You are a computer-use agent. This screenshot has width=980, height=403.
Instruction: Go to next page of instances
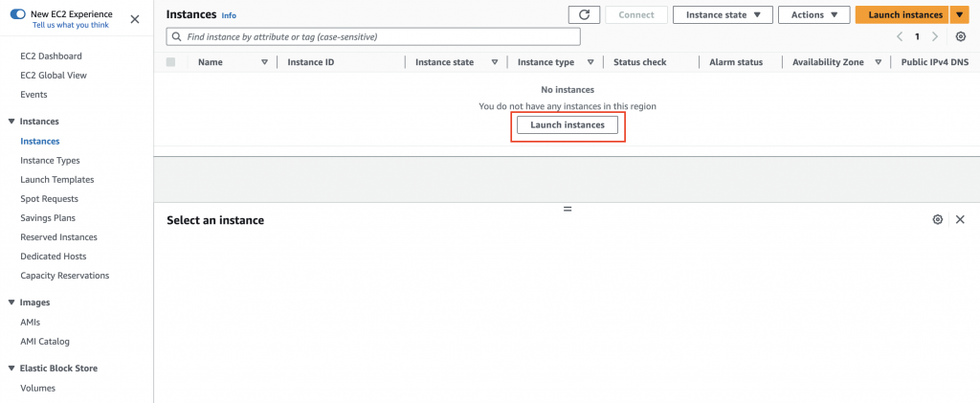[935, 37]
